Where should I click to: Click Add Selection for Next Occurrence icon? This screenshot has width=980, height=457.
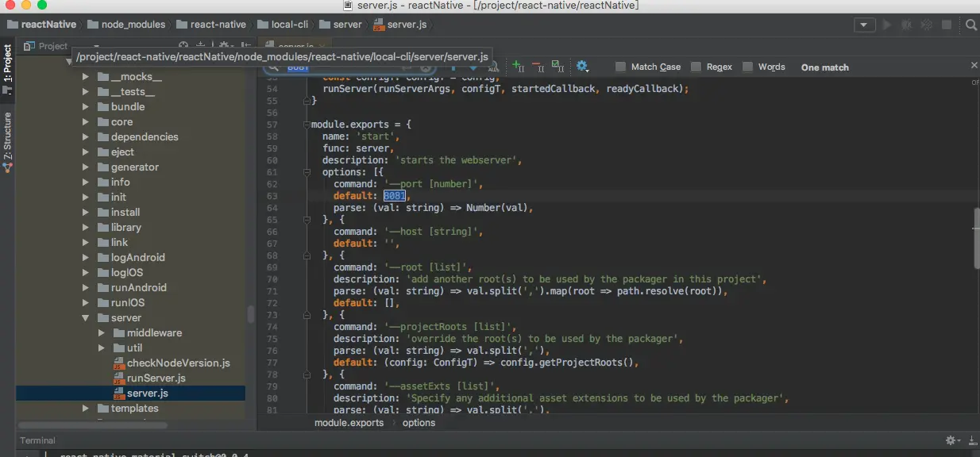518,67
